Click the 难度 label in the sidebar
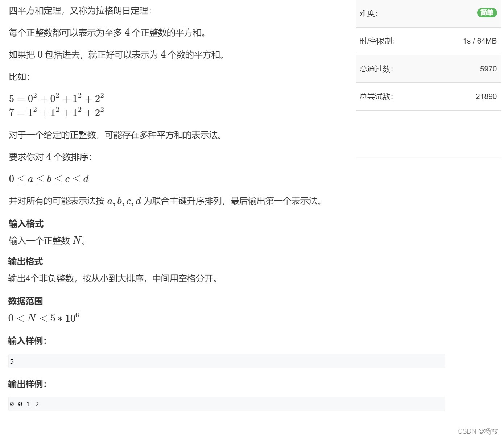Viewport: 504px width, 438px height. 368,13
